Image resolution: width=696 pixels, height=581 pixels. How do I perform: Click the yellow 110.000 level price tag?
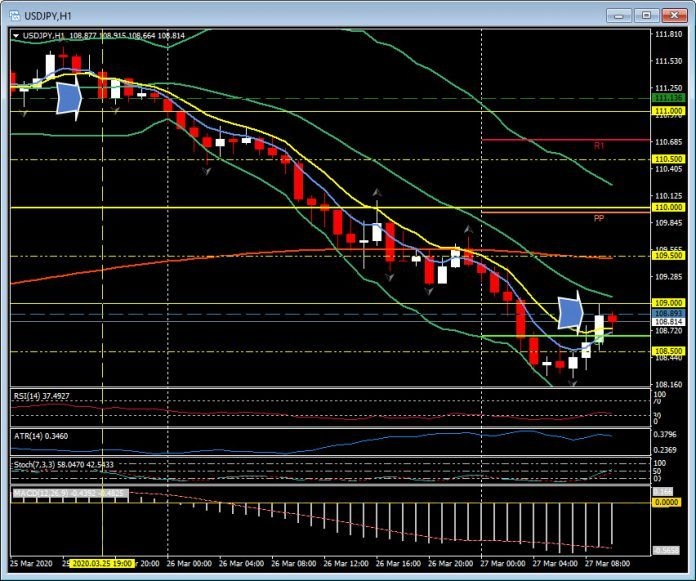tap(668, 207)
